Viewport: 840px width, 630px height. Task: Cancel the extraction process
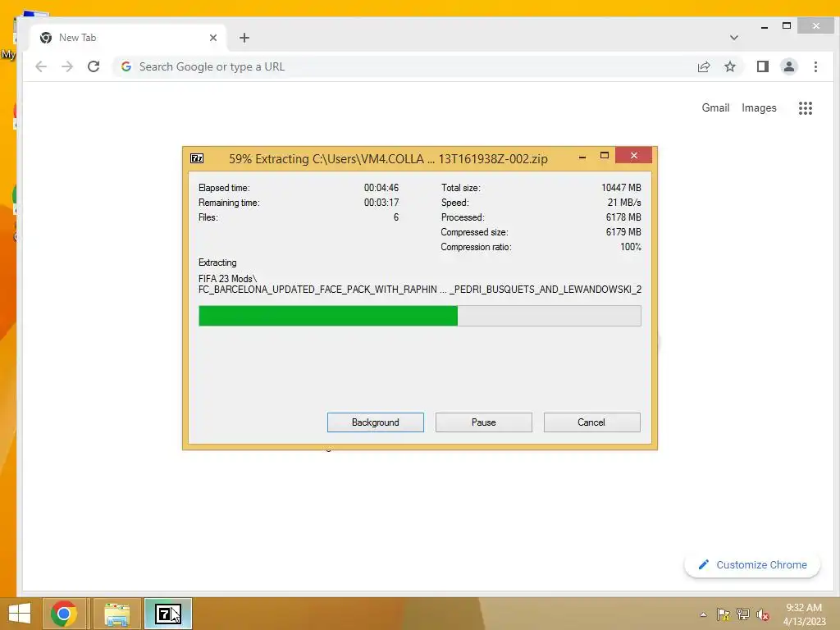(x=591, y=422)
